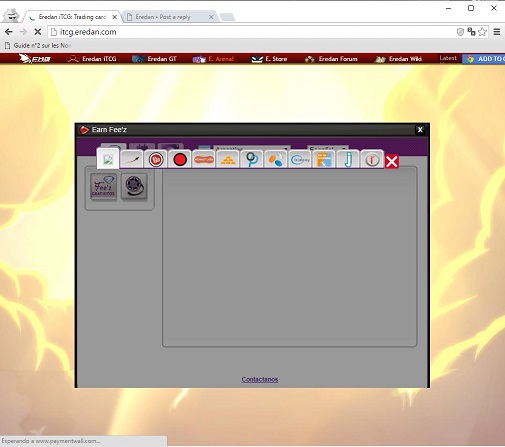The image size is (505, 447).
Task: Click the Earn Fee'z red gem icon
Action: 84,130
